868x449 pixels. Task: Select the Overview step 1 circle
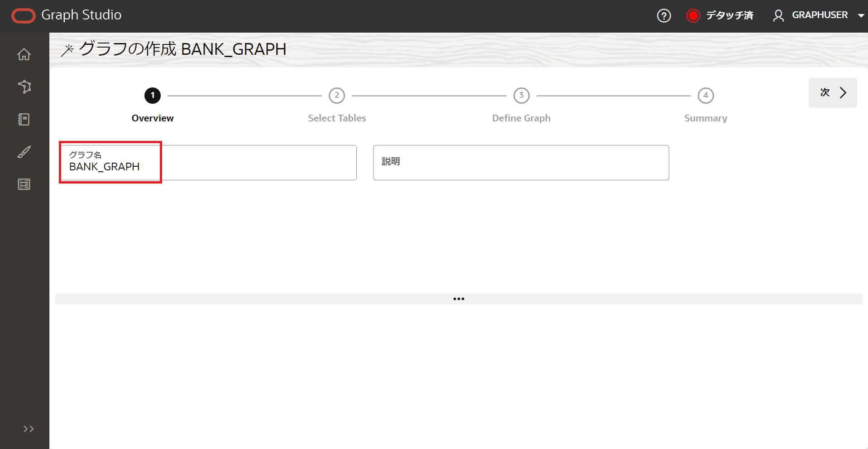point(153,96)
